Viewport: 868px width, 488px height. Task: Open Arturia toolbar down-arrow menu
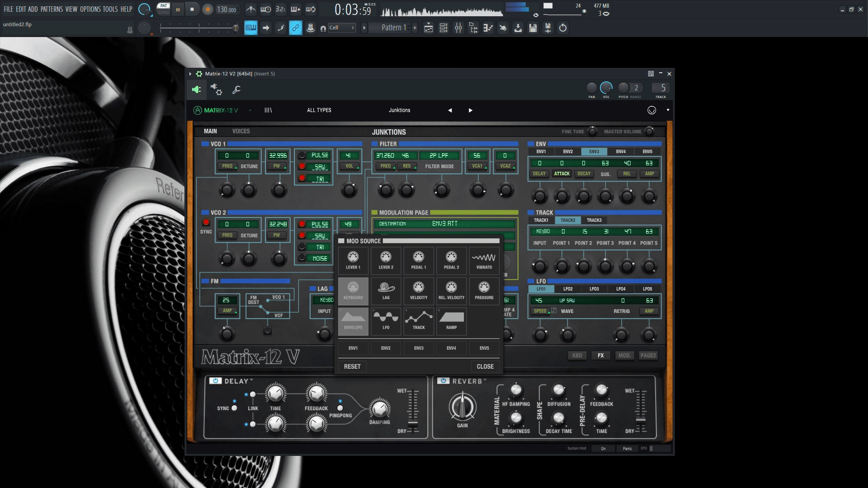point(668,110)
